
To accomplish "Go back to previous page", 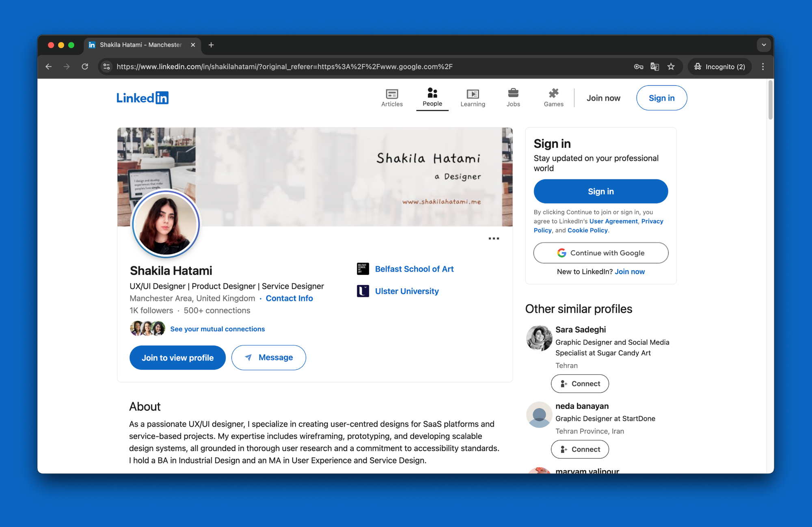I will click(49, 67).
